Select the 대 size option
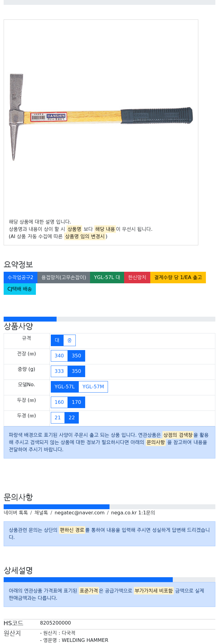The height and width of the screenshot is (644, 219). [x=57, y=340]
